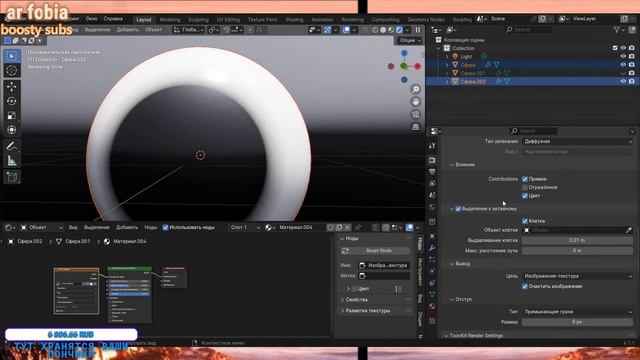Collapse the Вывод section
The height and width of the screenshot is (360, 640).
(x=452, y=264)
